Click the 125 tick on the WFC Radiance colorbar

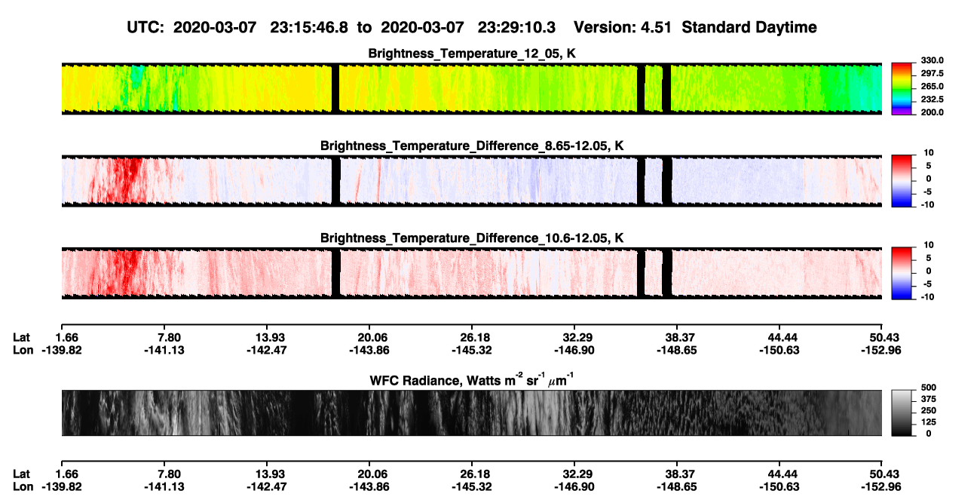coord(928,422)
